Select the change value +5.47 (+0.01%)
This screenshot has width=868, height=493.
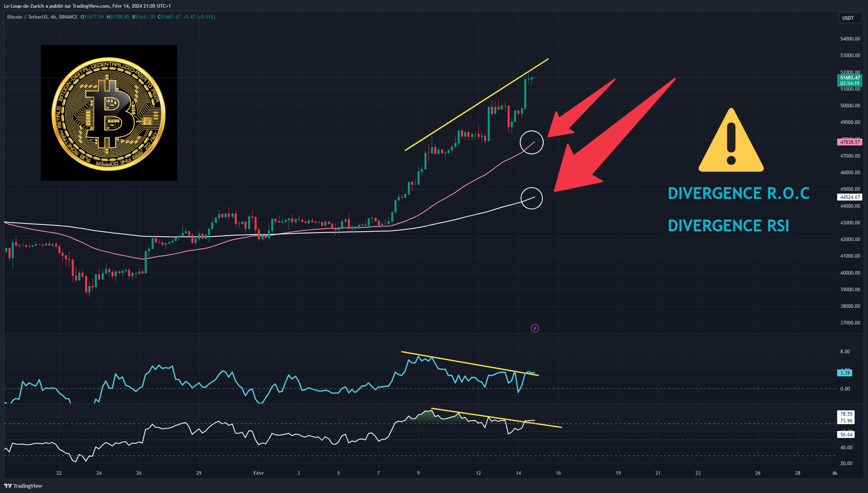point(199,17)
